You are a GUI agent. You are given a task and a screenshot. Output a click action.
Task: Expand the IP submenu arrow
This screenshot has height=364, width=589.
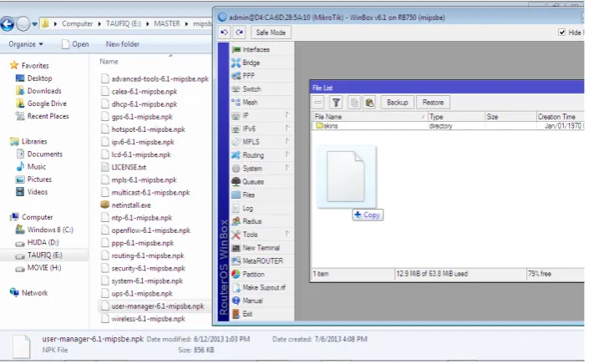pos(287,115)
